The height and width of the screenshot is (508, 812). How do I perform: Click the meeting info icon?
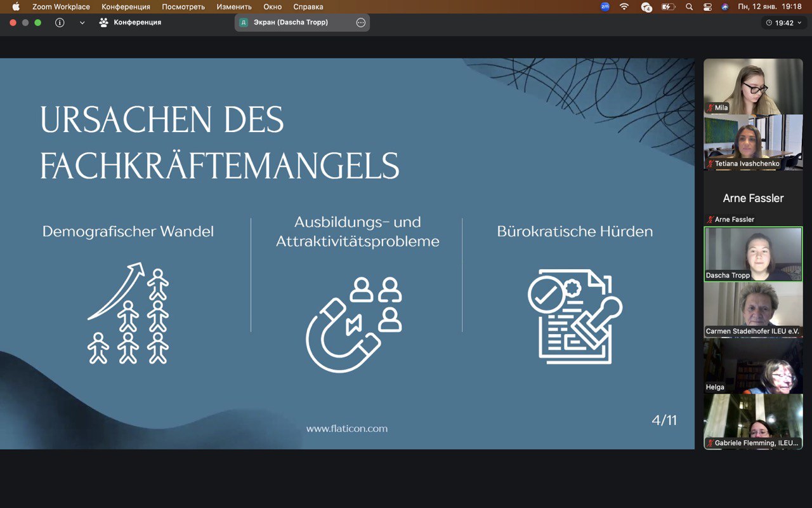60,22
